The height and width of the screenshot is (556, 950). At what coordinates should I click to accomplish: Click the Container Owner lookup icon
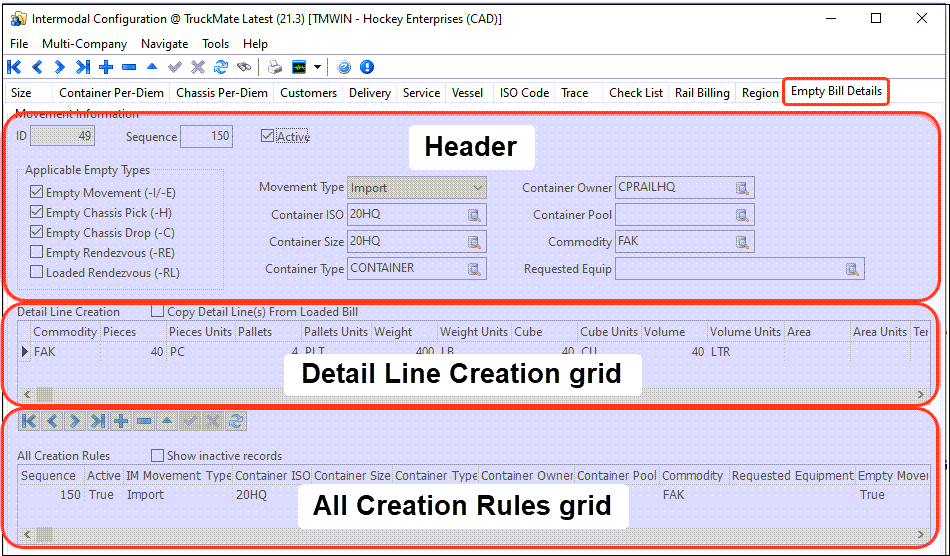point(742,188)
